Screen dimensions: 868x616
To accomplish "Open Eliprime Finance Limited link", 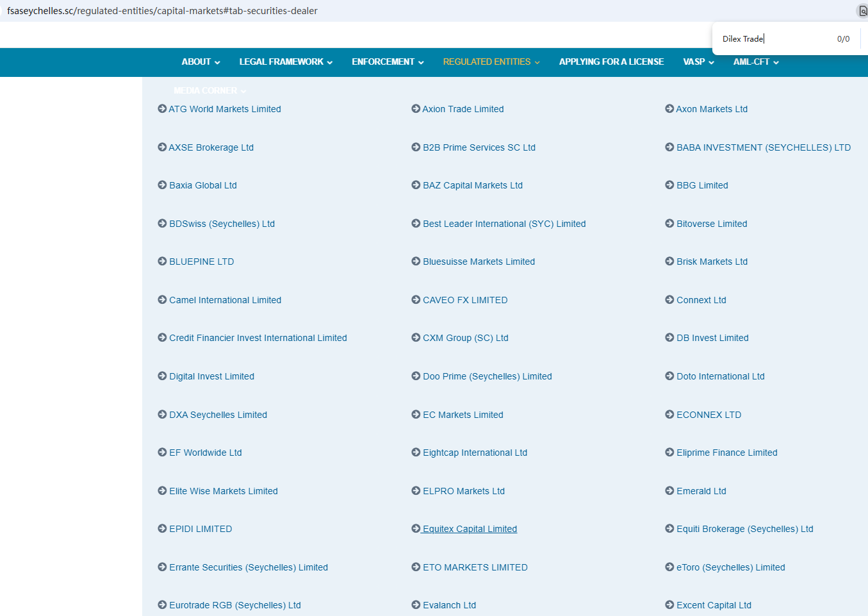I will pyautogui.click(x=727, y=453).
